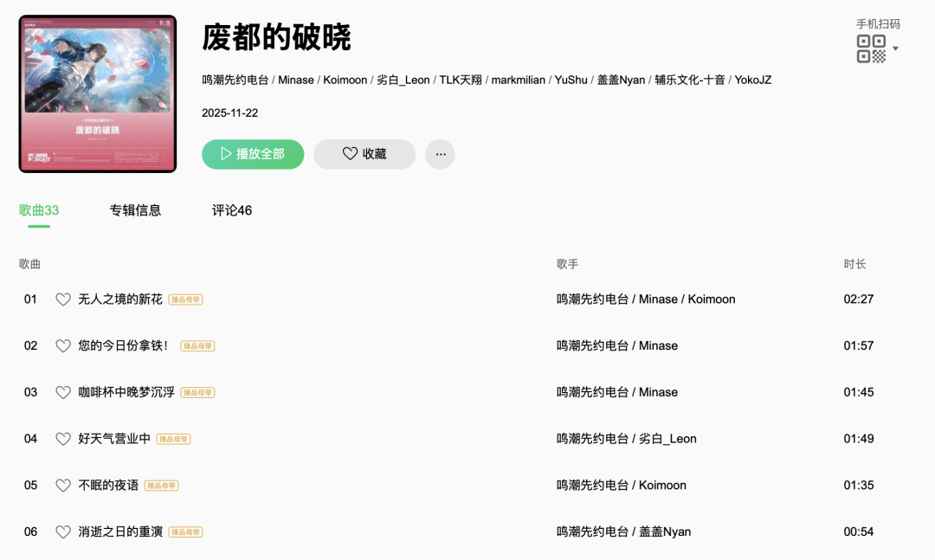Switch to the 歌曲33 tab
The image size is (935, 560).
click(39, 210)
